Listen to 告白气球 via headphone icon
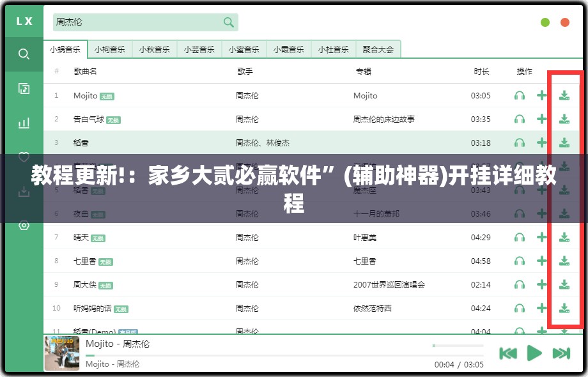588x377 pixels. [520, 119]
